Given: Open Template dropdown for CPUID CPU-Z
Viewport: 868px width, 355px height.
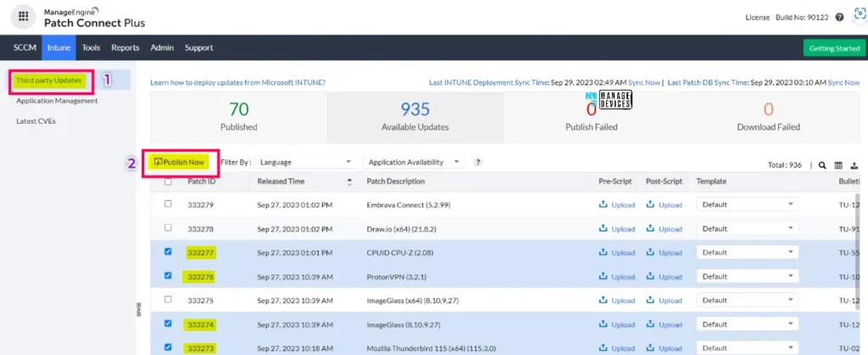Looking at the screenshot, I should pos(747,252).
